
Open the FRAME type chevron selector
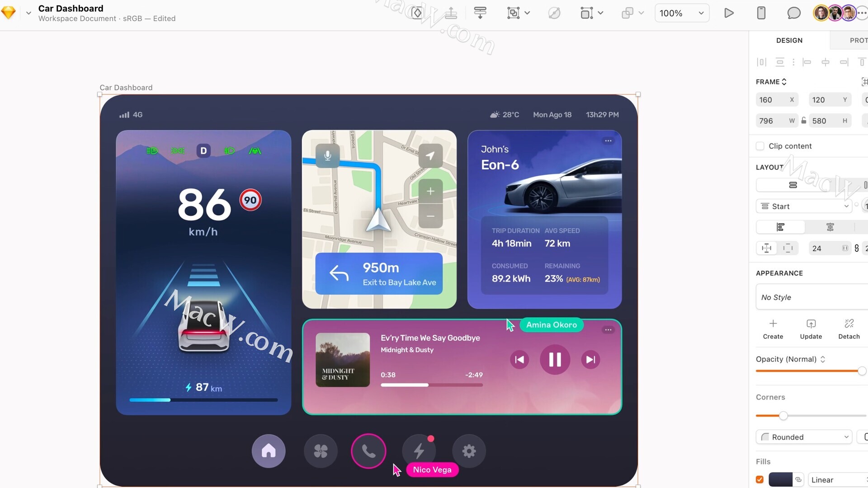click(x=784, y=82)
